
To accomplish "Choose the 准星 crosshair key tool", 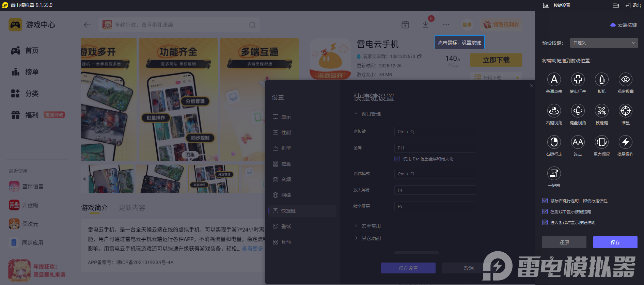I will 626,111.
